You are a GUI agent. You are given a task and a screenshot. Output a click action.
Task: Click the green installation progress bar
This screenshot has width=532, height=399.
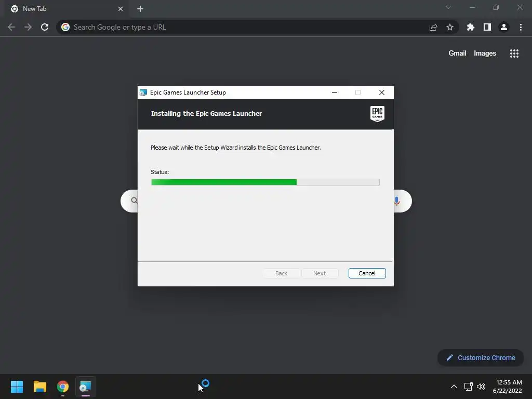(265, 182)
